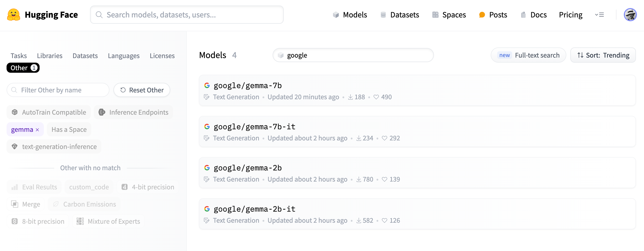Open the google/gemma-7b-it model link

254,127
